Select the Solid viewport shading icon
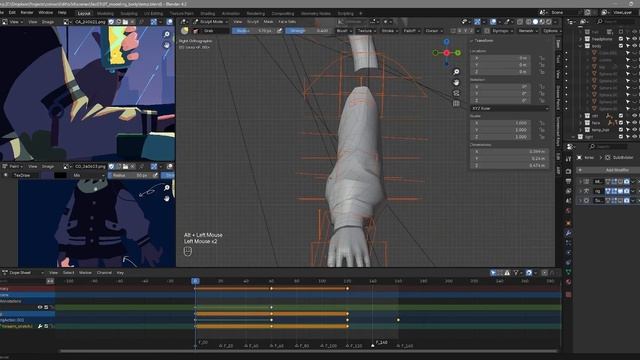Image resolution: width=640 pixels, height=360 pixels. point(535,22)
